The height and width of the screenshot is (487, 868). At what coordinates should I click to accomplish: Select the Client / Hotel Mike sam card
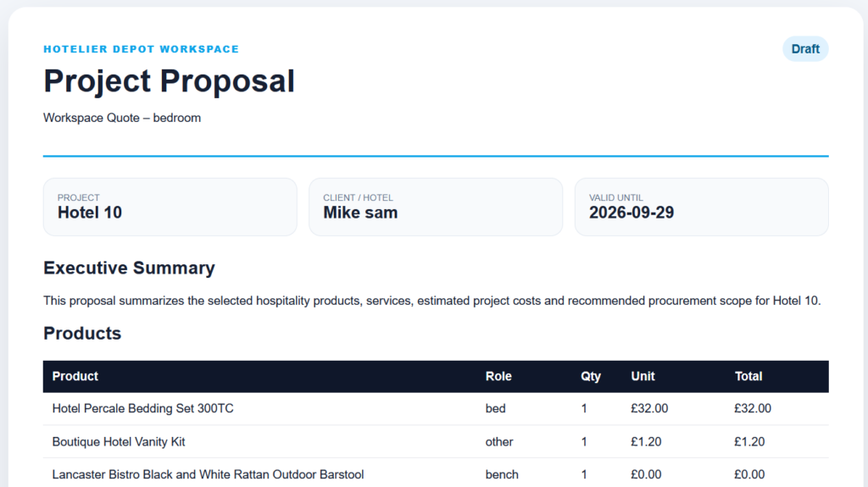436,207
